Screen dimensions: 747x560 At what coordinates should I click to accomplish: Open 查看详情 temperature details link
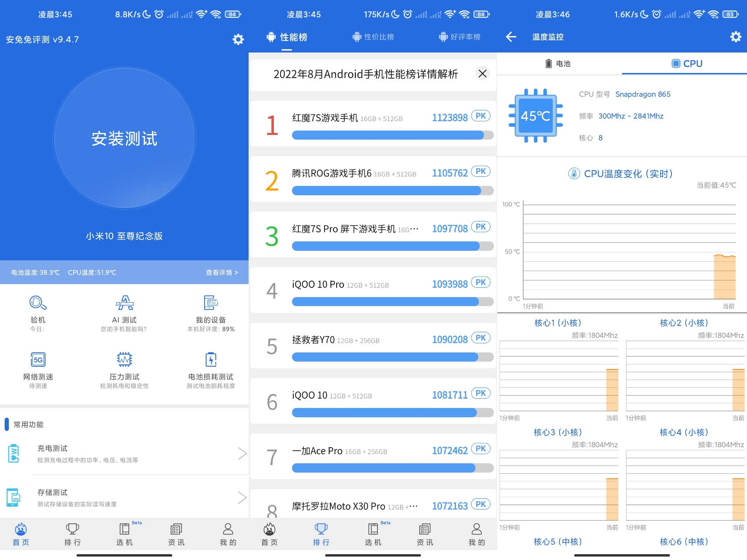(222, 273)
